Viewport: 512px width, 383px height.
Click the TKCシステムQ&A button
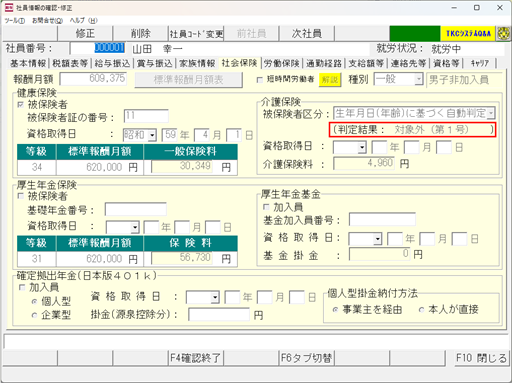(x=468, y=33)
